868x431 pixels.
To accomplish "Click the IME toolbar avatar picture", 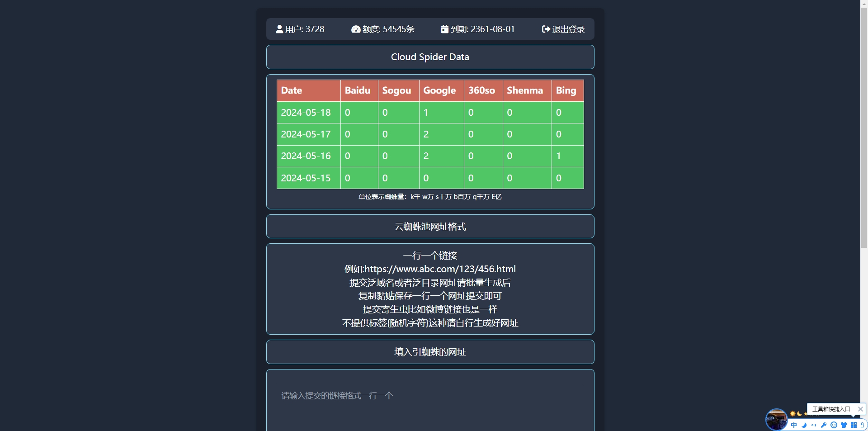I will [x=776, y=419].
